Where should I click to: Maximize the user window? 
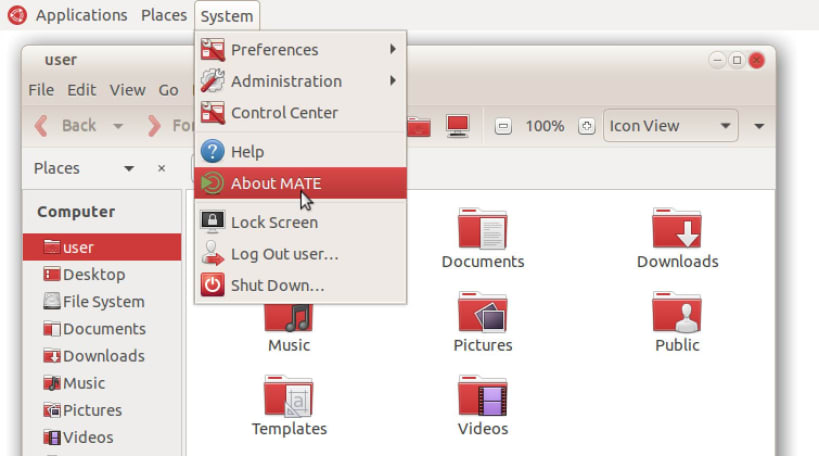point(737,60)
